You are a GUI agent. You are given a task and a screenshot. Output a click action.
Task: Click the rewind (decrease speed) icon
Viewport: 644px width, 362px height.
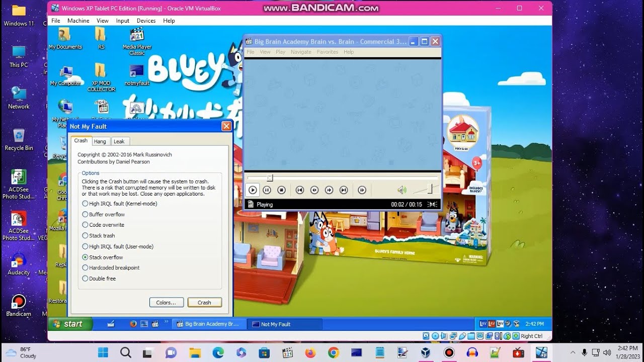click(314, 190)
